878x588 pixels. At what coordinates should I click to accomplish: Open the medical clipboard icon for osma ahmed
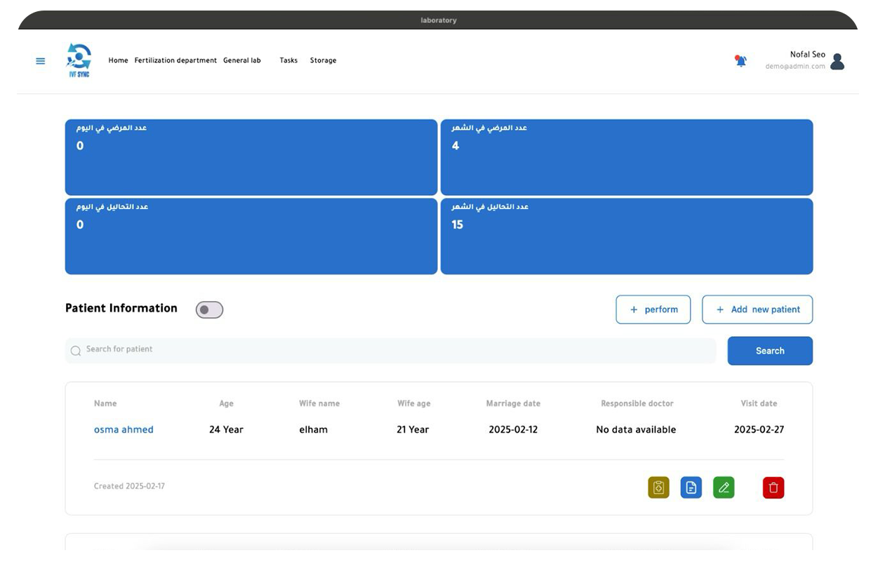coord(658,488)
